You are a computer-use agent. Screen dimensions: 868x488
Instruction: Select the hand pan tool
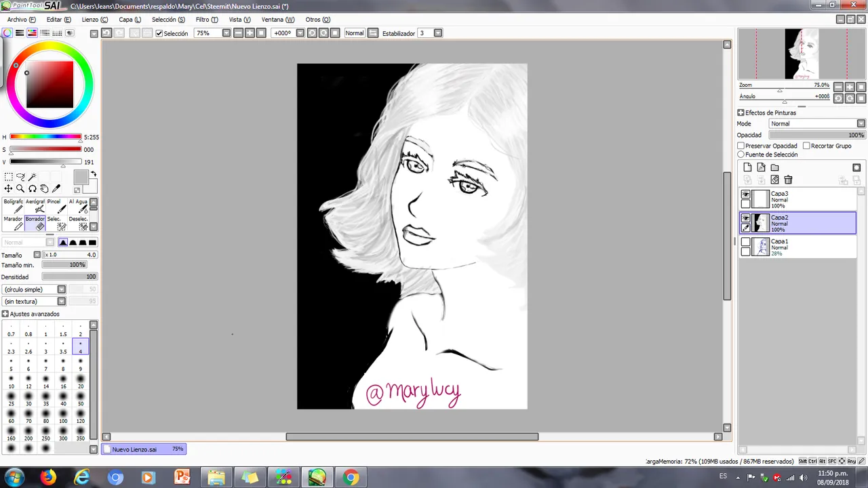44,189
